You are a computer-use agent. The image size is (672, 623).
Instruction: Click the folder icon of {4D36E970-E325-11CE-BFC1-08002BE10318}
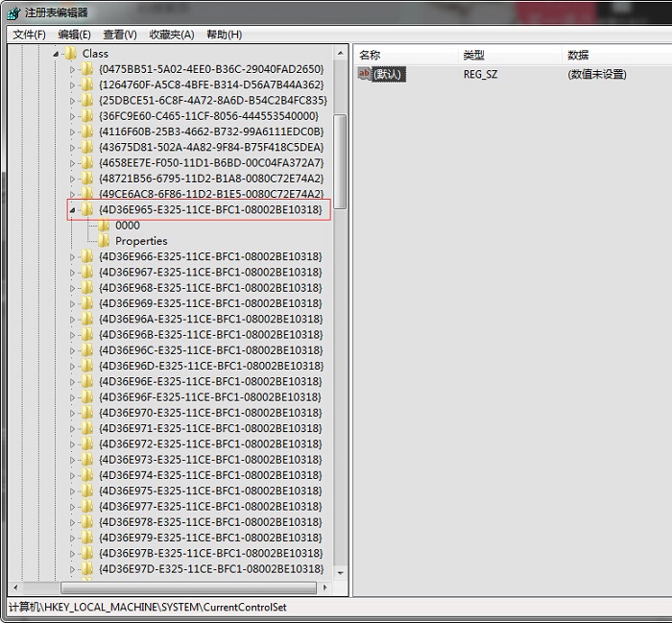click(x=87, y=413)
